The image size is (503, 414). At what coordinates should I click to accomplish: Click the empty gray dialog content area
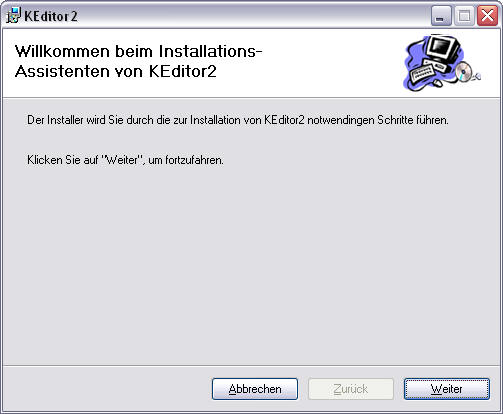click(x=251, y=263)
